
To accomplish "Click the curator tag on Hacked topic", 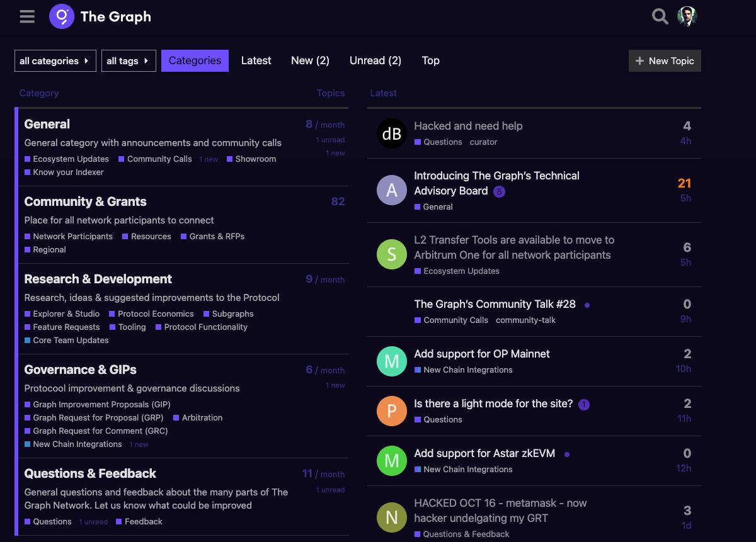I will tap(484, 142).
